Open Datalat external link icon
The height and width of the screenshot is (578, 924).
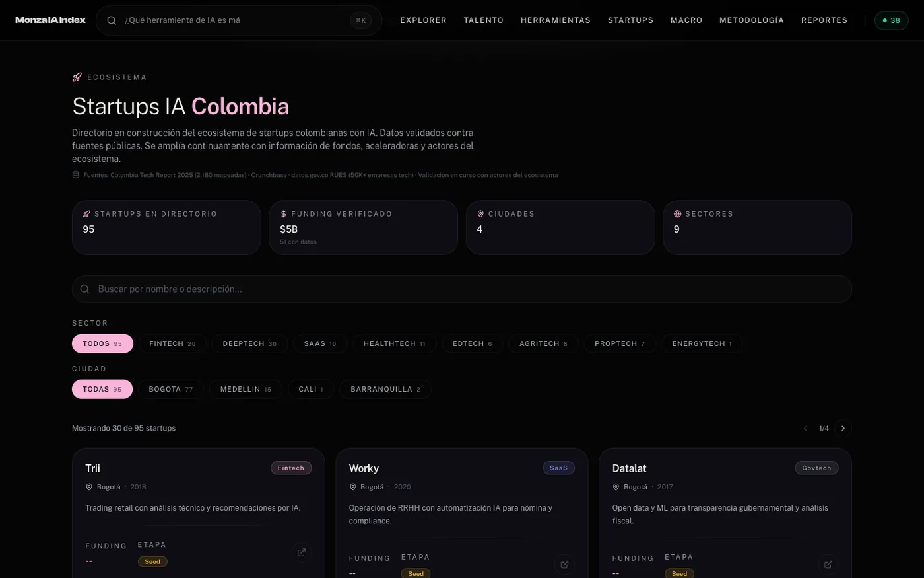tap(828, 564)
